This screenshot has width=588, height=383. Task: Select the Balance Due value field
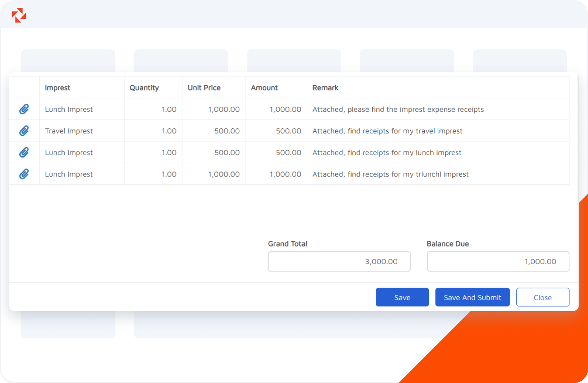tap(498, 261)
